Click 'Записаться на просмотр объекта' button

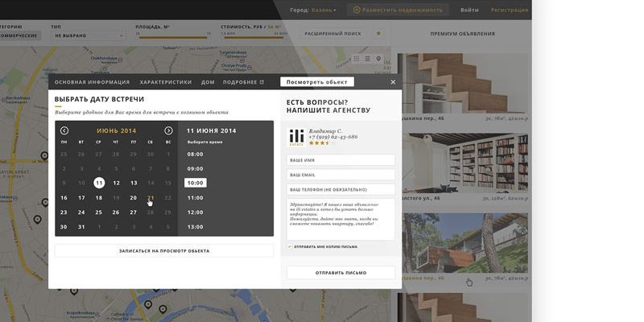(x=164, y=250)
